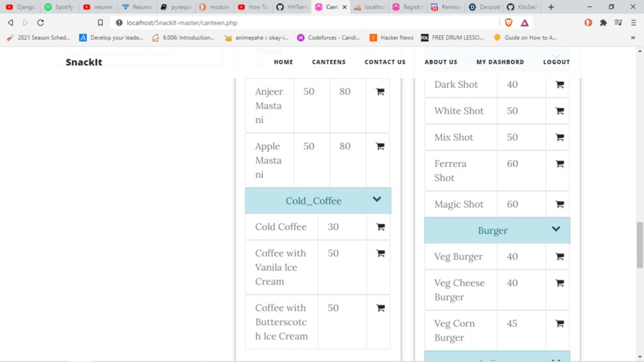This screenshot has width=644, height=362.
Task: Open FREE DRUM LESSO bookmark
Action: click(x=452, y=38)
